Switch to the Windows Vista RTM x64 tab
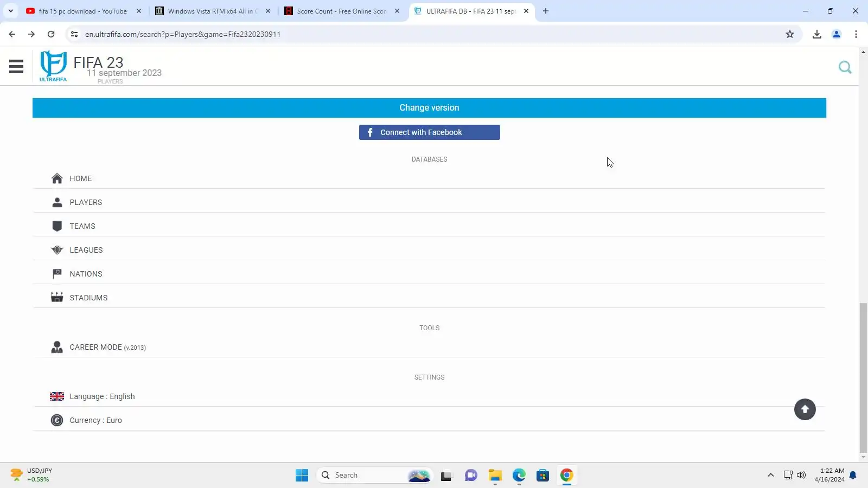The width and height of the screenshot is (868, 488). coord(213,11)
